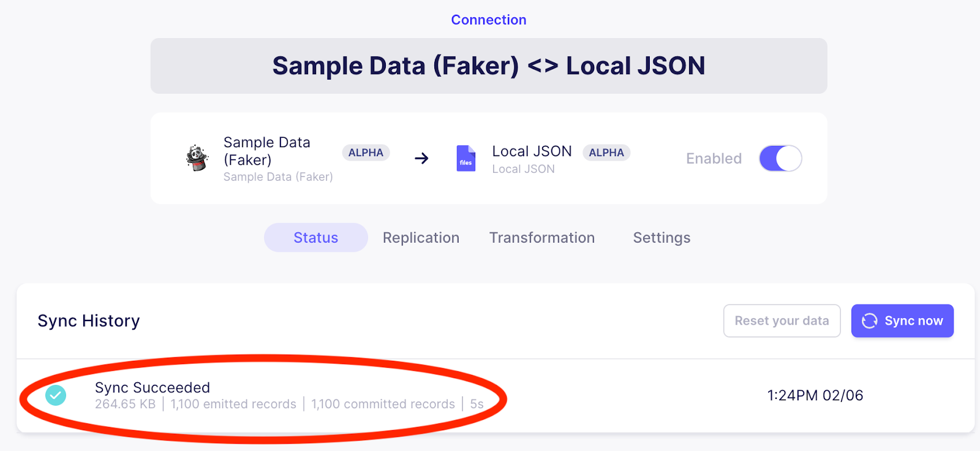Click the ALPHA badge next to Sample Data

pos(366,153)
